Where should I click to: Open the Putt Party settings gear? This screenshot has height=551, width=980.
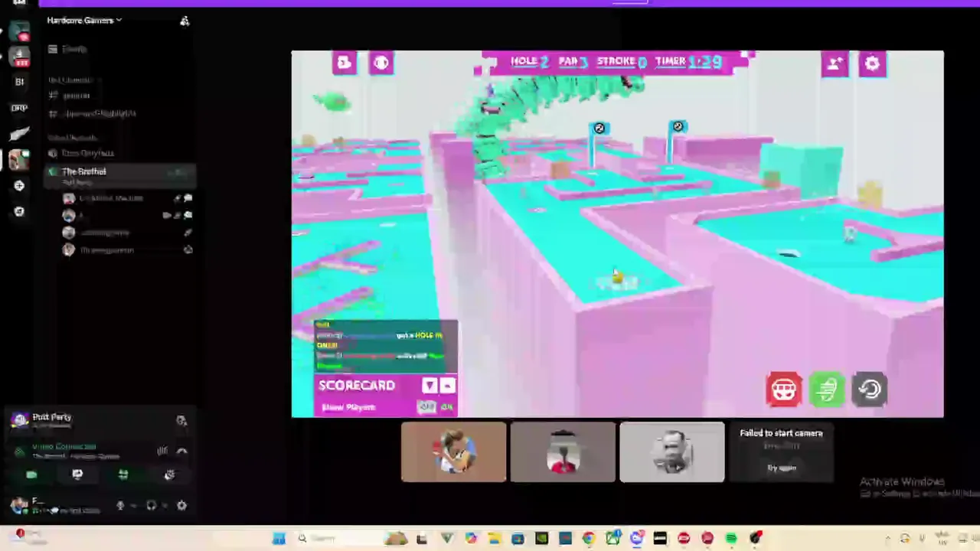coord(872,64)
